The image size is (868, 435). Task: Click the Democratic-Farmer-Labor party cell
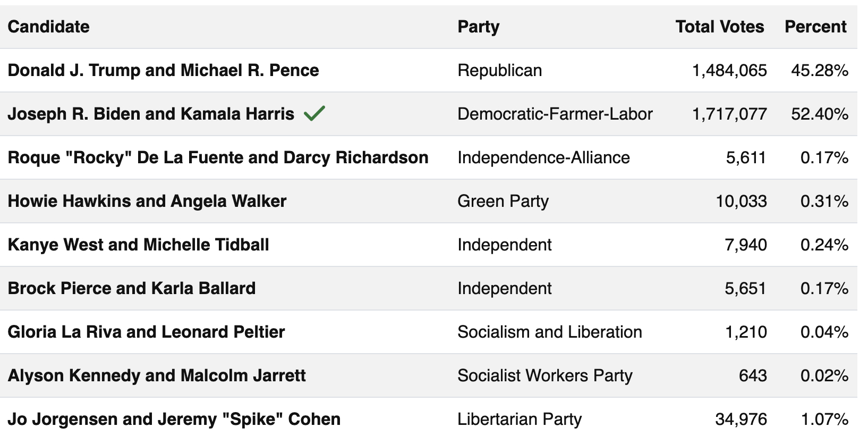click(555, 114)
